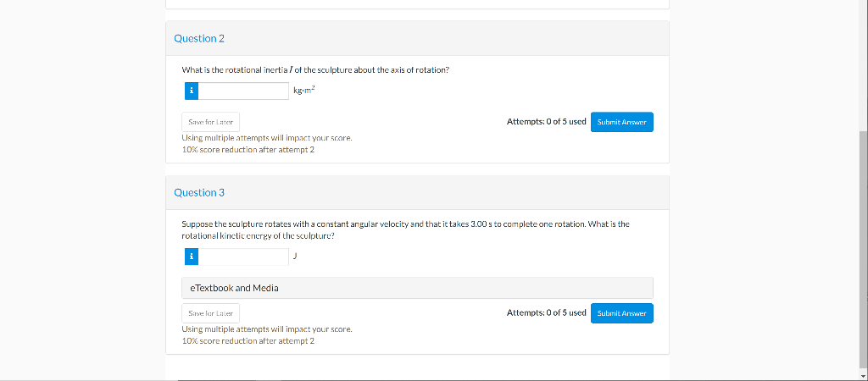Click the J unit label in Question 3
The height and width of the screenshot is (381, 868).
(295, 256)
